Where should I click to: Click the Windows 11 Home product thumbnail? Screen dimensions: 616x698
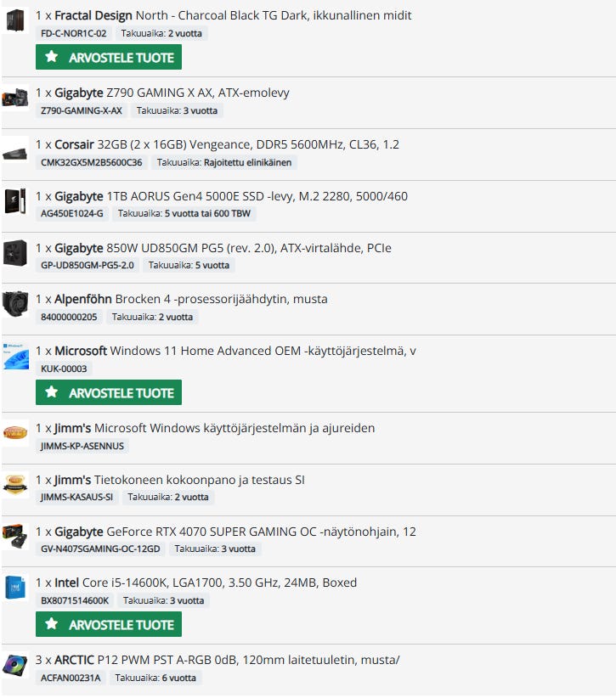pyautogui.click(x=15, y=356)
